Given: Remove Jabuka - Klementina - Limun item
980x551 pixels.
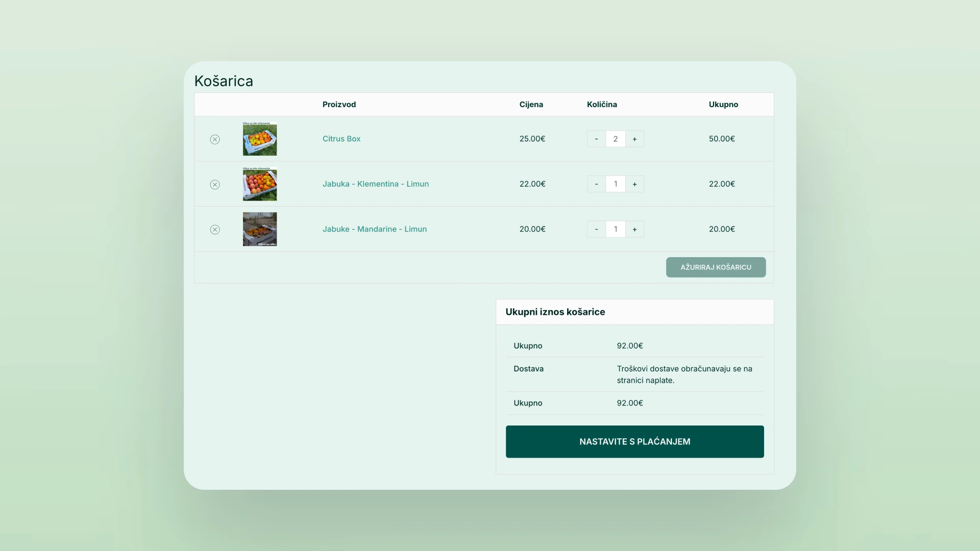Looking at the screenshot, I should coord(215,185).
